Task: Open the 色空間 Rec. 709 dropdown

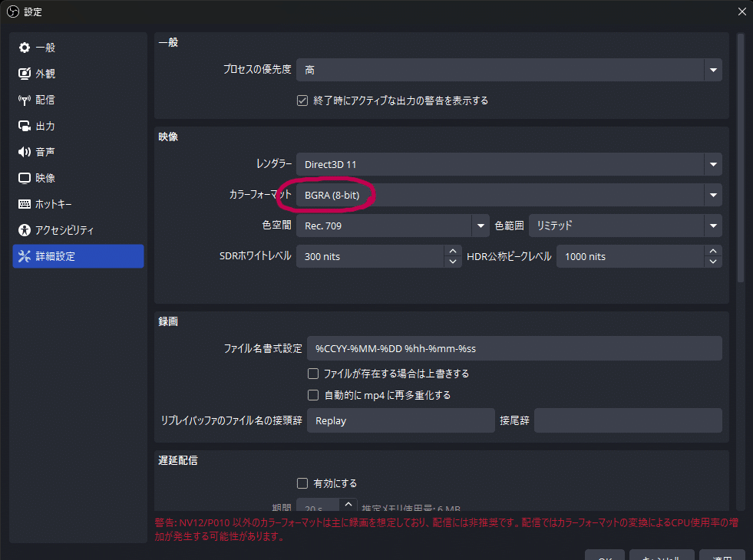Action: [481, 226]
